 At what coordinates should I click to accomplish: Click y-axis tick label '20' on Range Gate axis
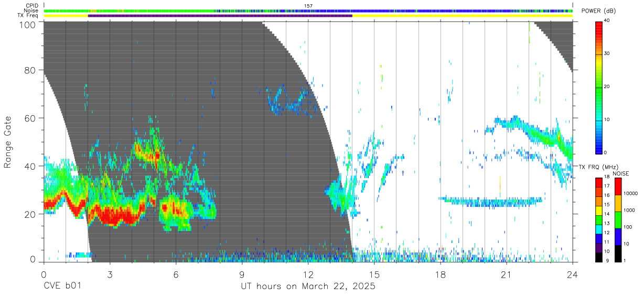[30, 214]
